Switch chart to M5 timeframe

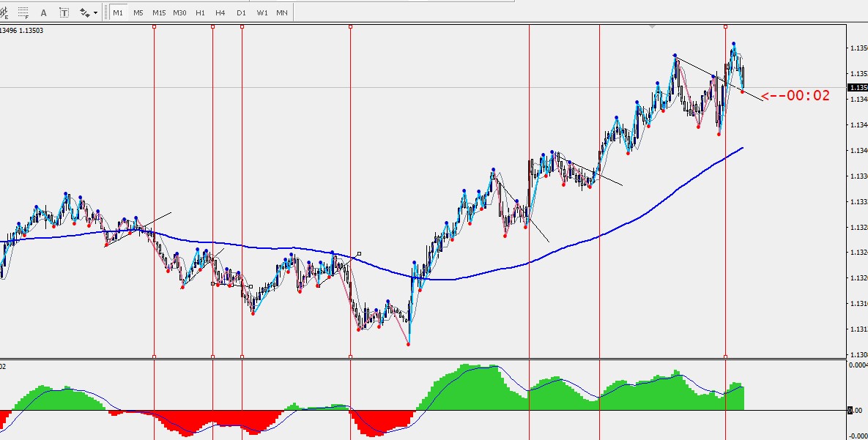[138, 12]
